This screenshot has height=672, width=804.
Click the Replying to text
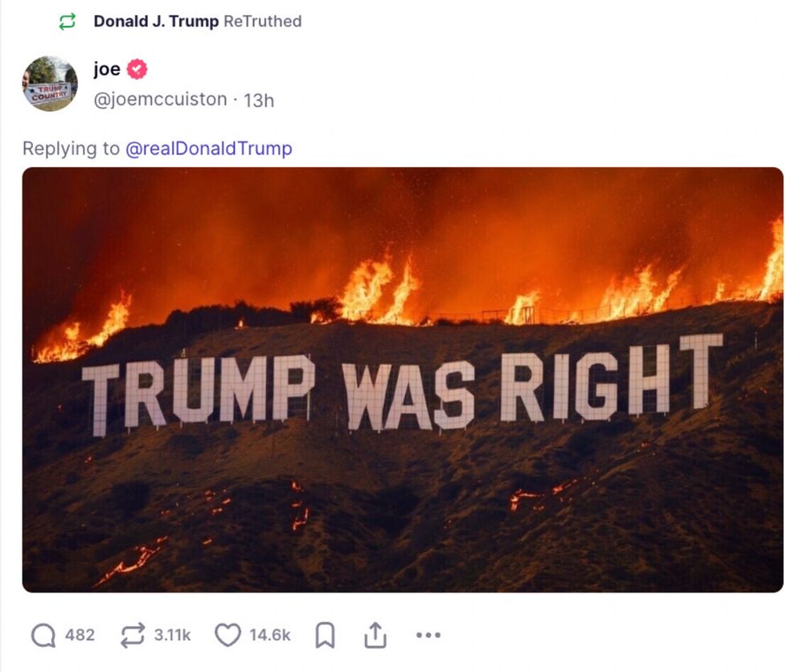coord(71,149)
